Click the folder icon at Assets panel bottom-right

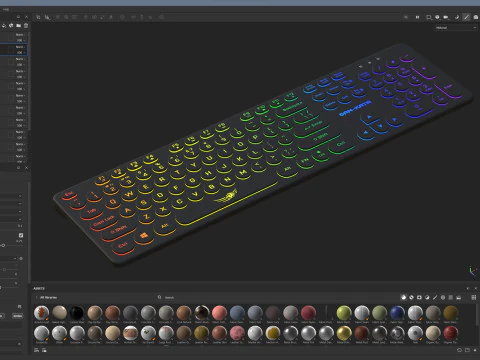tap(467, 350)
